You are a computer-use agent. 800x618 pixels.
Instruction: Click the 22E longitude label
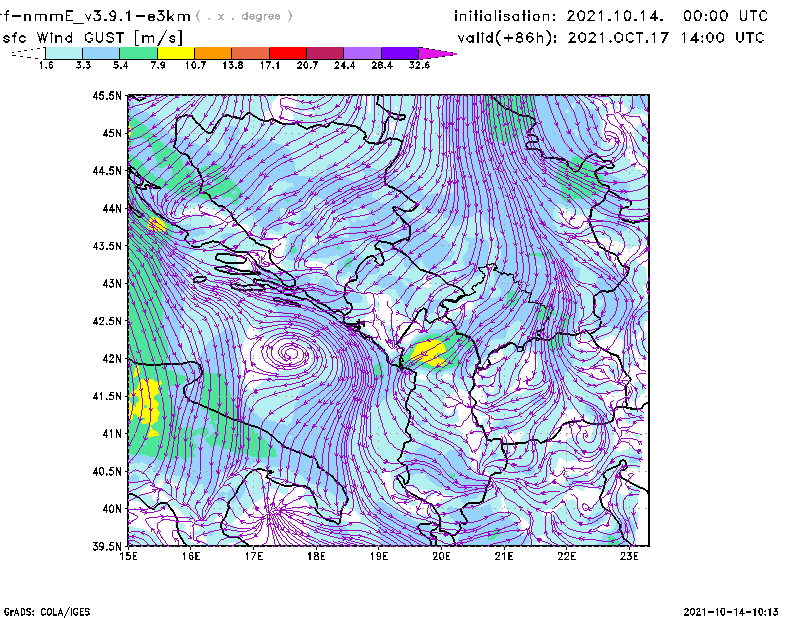pos(567,556)
